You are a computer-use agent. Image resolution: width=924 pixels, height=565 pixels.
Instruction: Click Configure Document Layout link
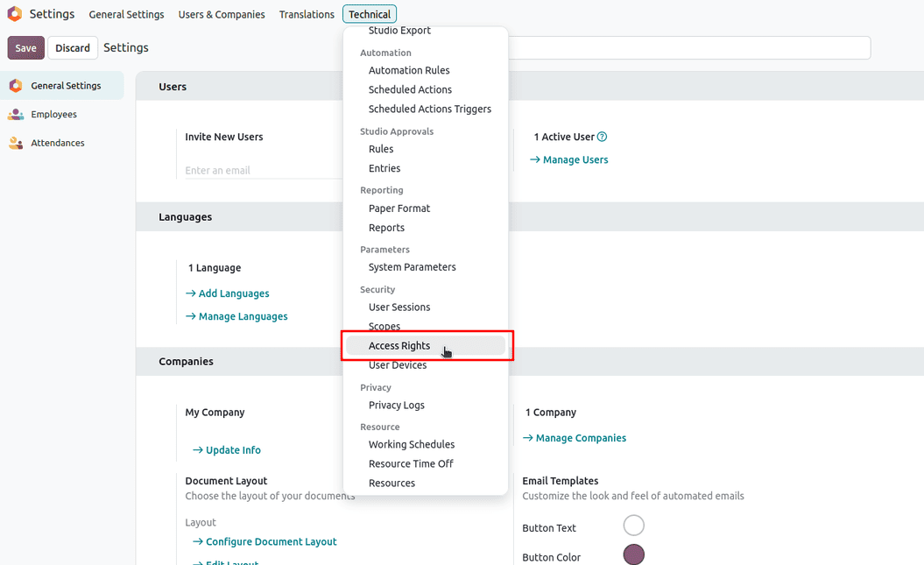coord(265,542)
